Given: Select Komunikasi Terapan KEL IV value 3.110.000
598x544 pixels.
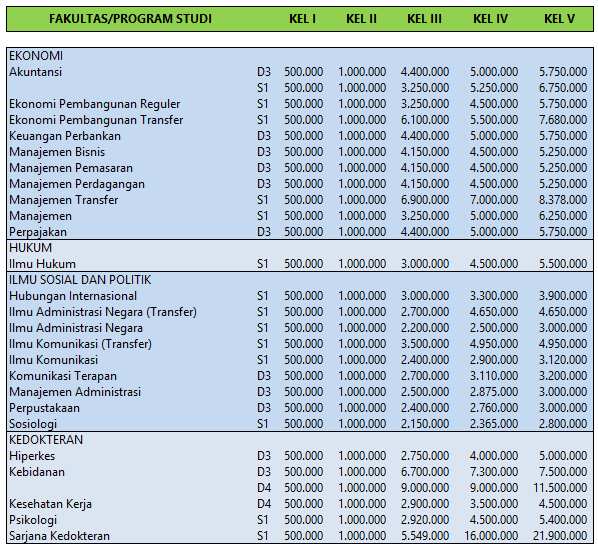Looking at the screenshot, I should pyautogui.click(x=494, y=376).
